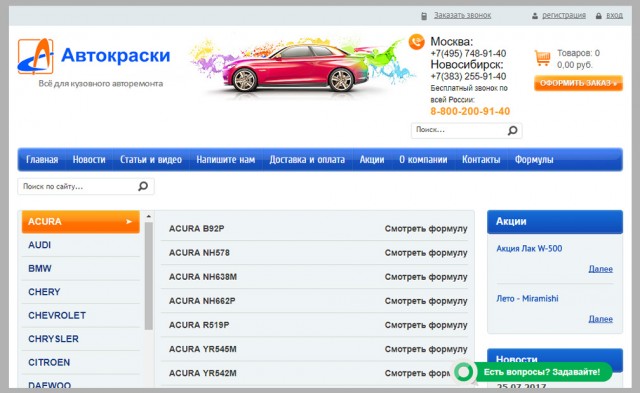
Task: Click the ACURA YR542M color code text
Action: [x=202, y=373]
